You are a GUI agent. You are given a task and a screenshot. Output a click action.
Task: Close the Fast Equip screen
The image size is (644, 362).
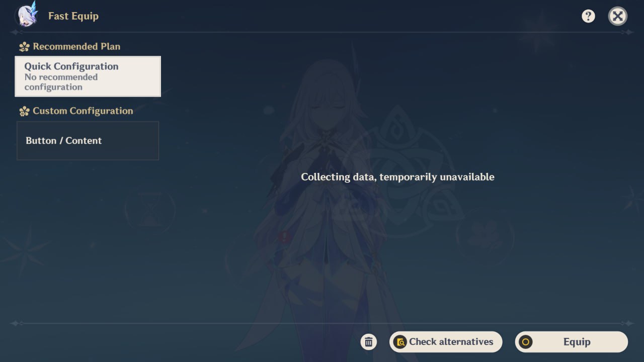coord(618,16)
